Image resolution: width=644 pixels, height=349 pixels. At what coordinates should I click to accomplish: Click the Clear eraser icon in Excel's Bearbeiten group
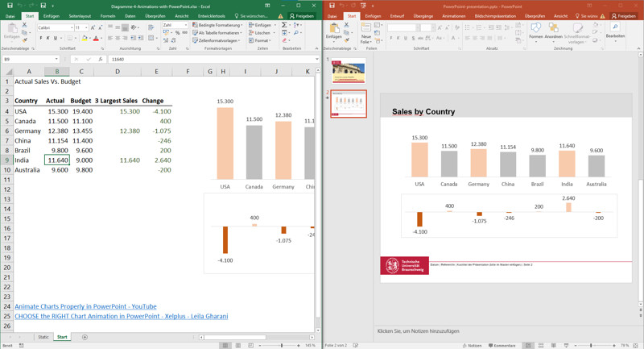(x=284, y=40)
